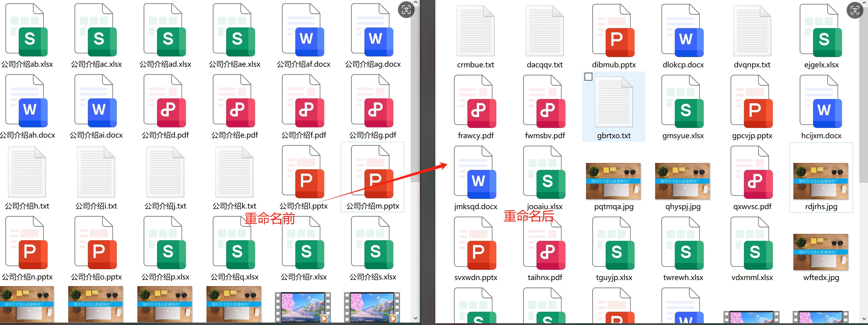Image resolution: width=868 pixels, height=325 pixels.
Task: Click the dibmub.pptx presentation icon
Action: click(613, 31)
